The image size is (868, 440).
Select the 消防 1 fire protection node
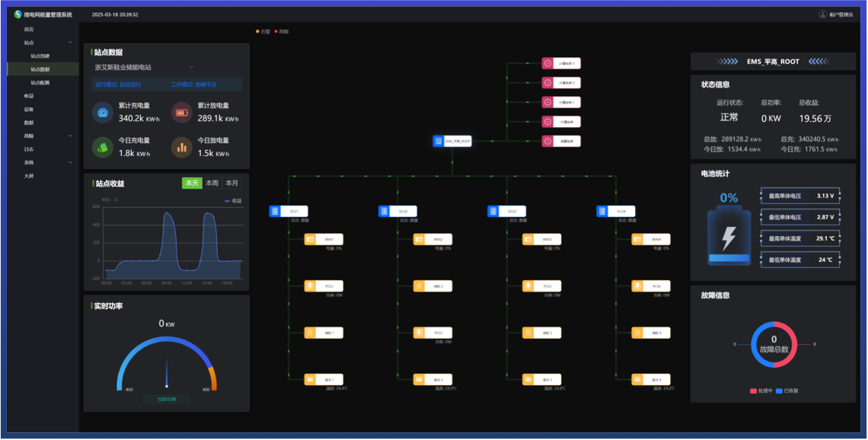324,333
